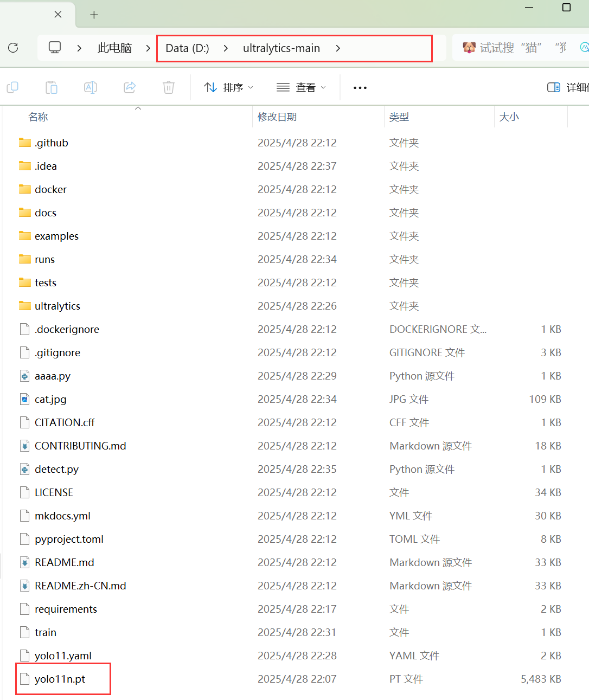Open the ultralytics folder icon
589x700 pixels.
(x=25, y=306)
